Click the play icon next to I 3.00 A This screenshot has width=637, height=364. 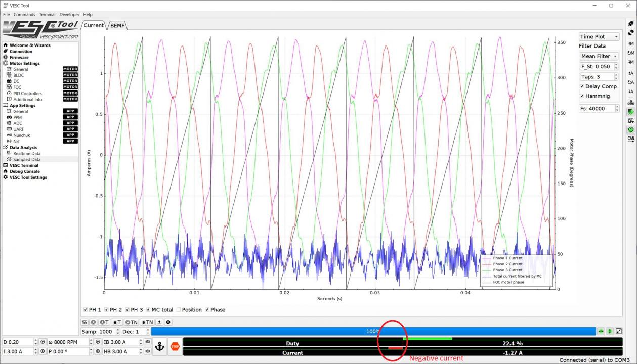pyautogui.click(x=43, y=351)
